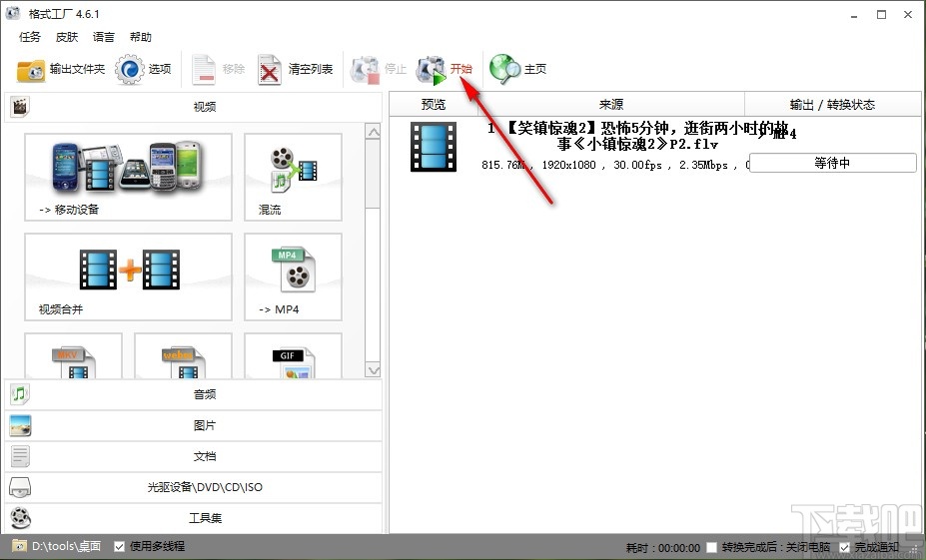Screen dimensions: 926x560
Task: Open the 任务 menu
Action: (30, 37)
